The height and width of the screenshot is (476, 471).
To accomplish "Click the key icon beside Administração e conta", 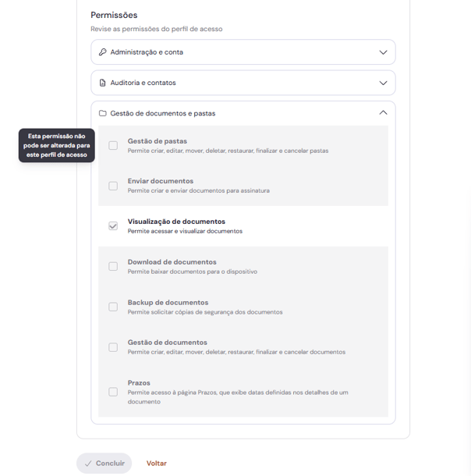I will click(x=102, y=52).
